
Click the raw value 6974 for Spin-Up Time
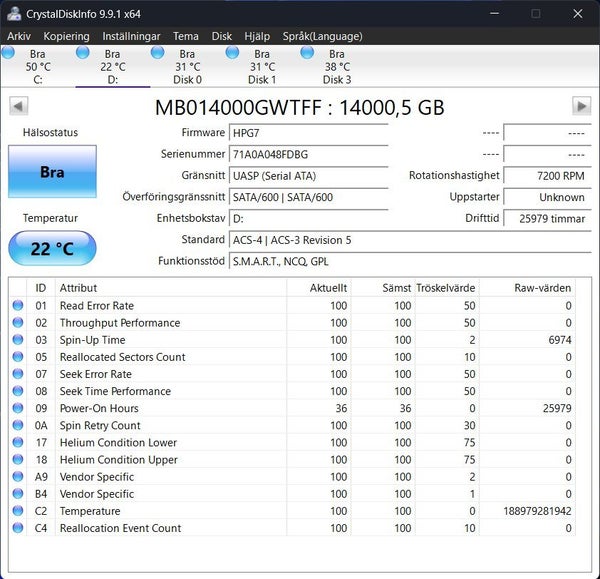click(x=560, y=340)
